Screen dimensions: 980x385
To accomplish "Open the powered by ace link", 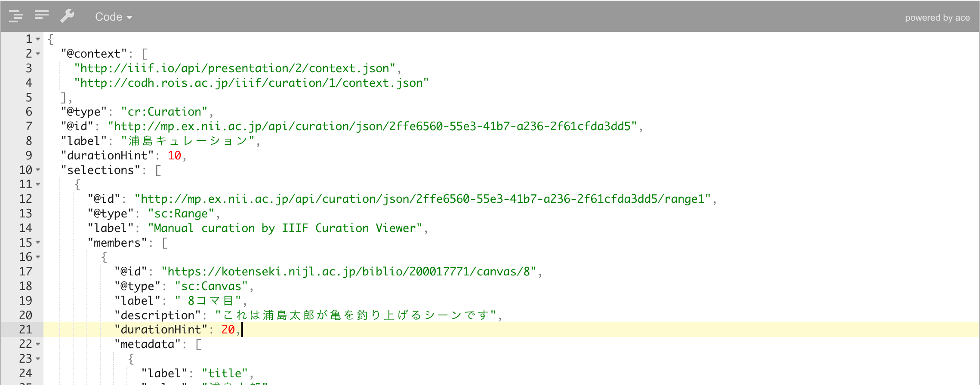I will point(937,18).
